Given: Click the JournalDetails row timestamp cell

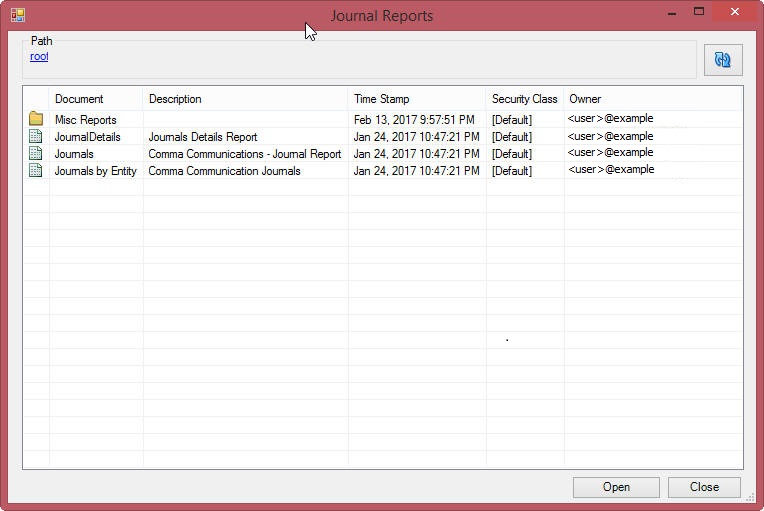Looking at the screenshot, I should (417, 137).
